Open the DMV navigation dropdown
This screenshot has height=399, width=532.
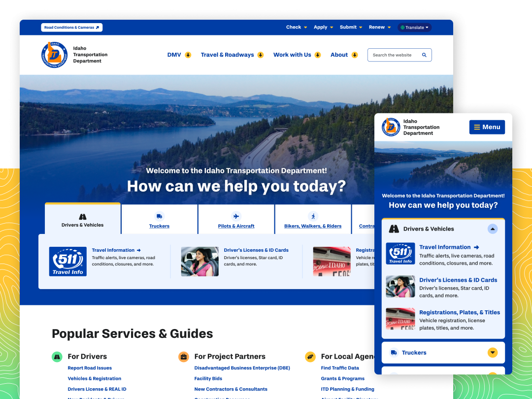(x=179, y=55)
